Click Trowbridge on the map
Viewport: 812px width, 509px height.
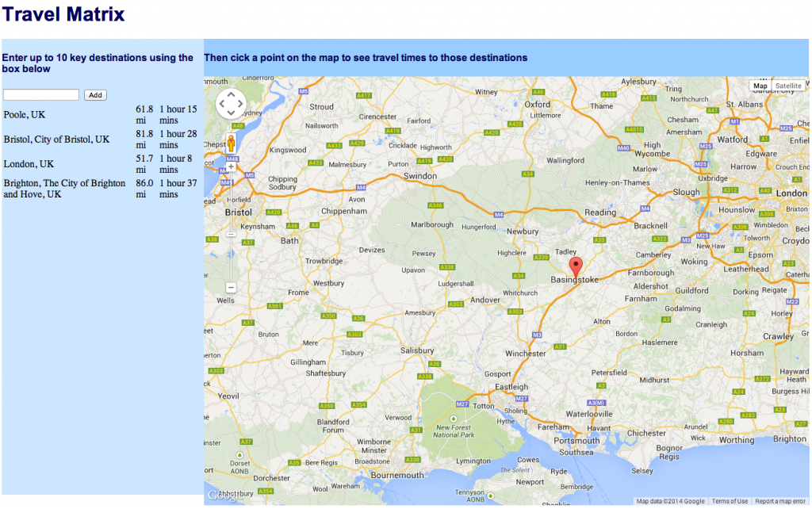(324, 261)
